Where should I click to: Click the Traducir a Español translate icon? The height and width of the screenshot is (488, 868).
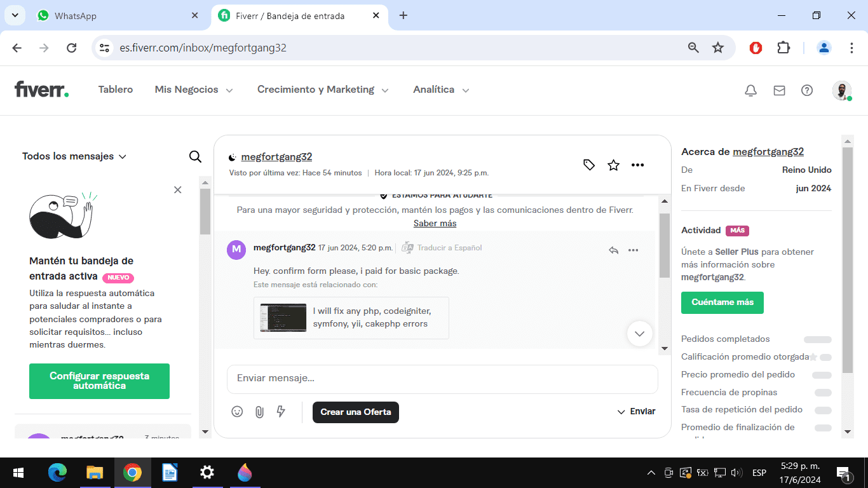coord(407,248)
